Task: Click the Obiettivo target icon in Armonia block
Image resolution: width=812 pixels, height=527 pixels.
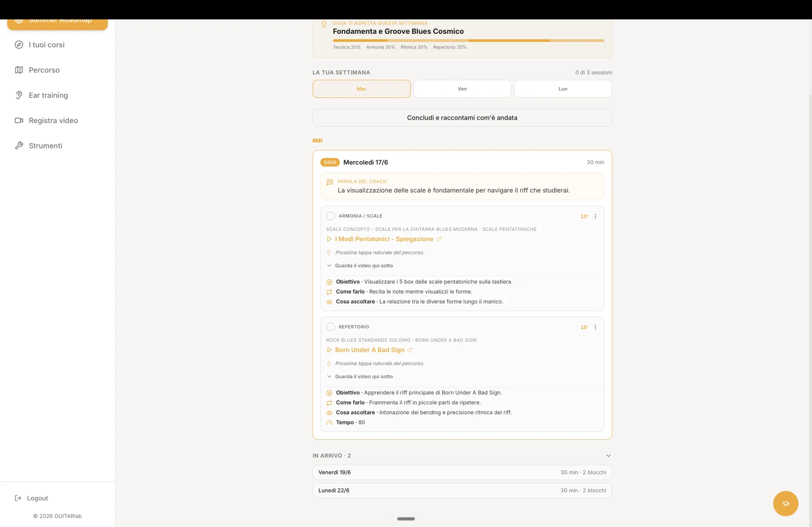Action: tap(329, 282)
